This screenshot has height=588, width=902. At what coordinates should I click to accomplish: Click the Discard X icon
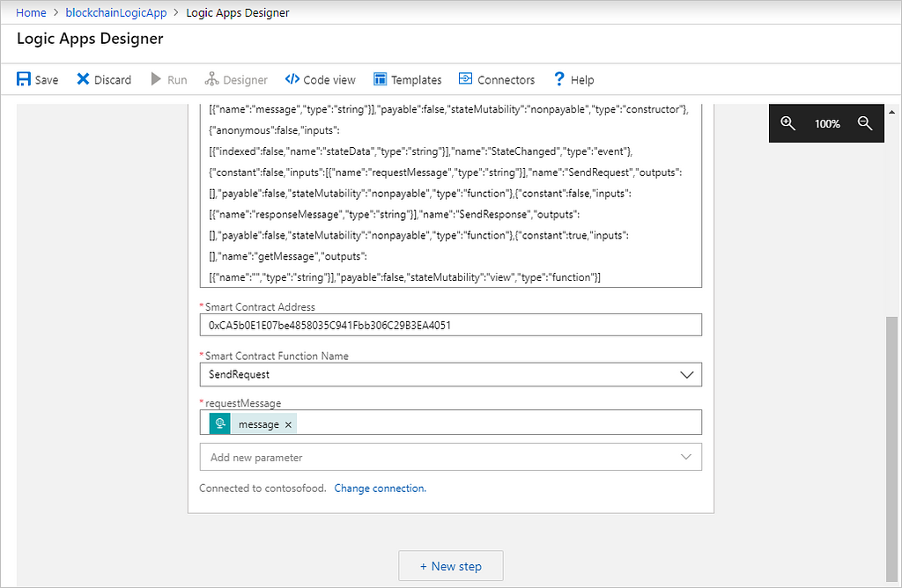click(83, 79)
